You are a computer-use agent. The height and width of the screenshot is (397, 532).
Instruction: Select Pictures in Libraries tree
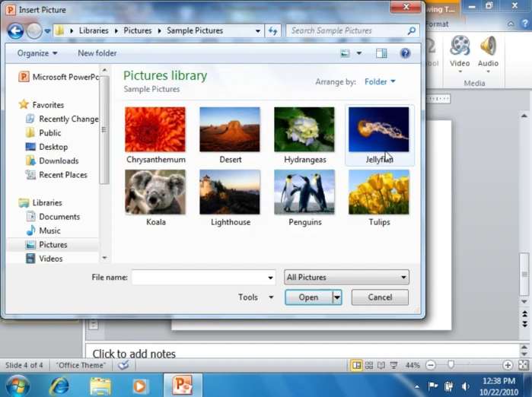pos(53,245)
